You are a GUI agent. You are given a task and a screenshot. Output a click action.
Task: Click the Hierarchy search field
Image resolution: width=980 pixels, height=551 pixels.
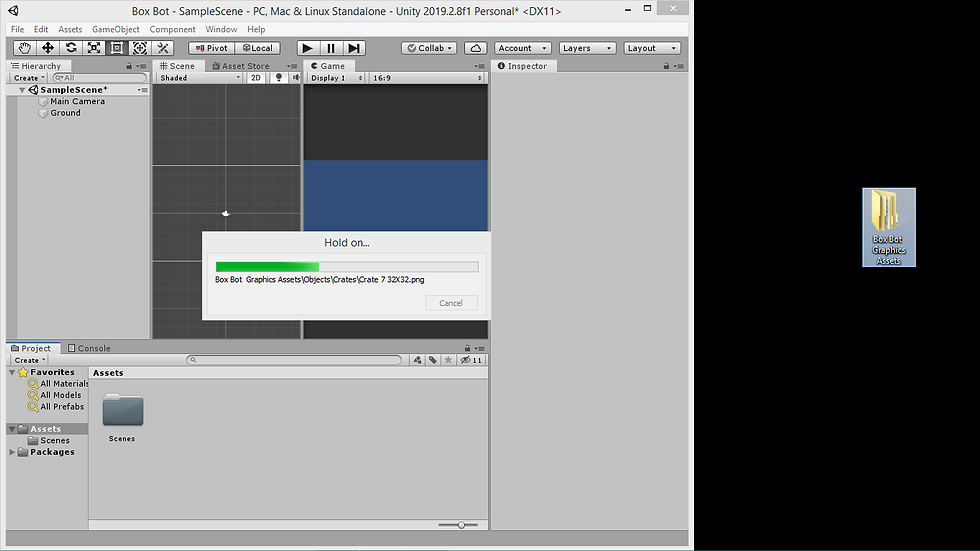100,78
